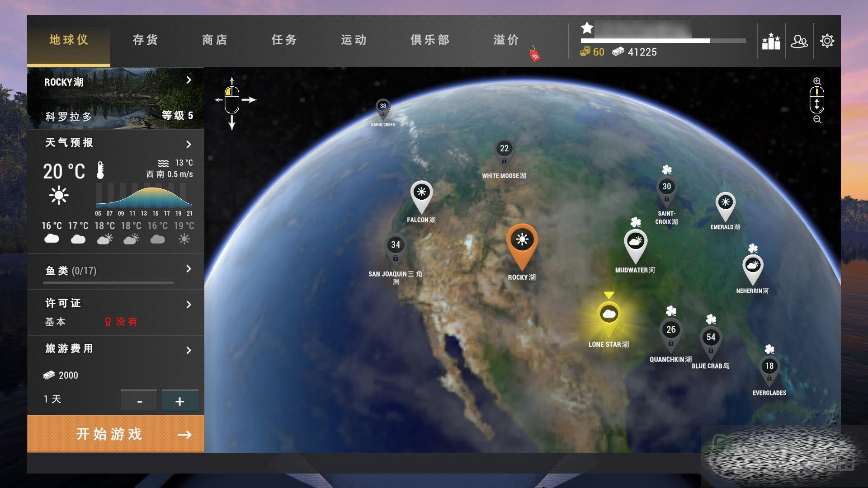Open the Shop tab (商店)
Viewport: 868px width, 488px height.
[x=215, y=40]
